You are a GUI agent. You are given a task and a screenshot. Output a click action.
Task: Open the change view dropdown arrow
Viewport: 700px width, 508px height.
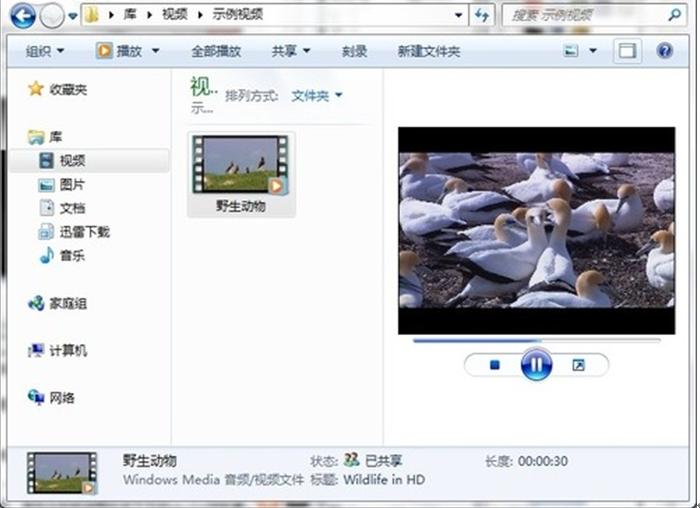click(593, 51)
